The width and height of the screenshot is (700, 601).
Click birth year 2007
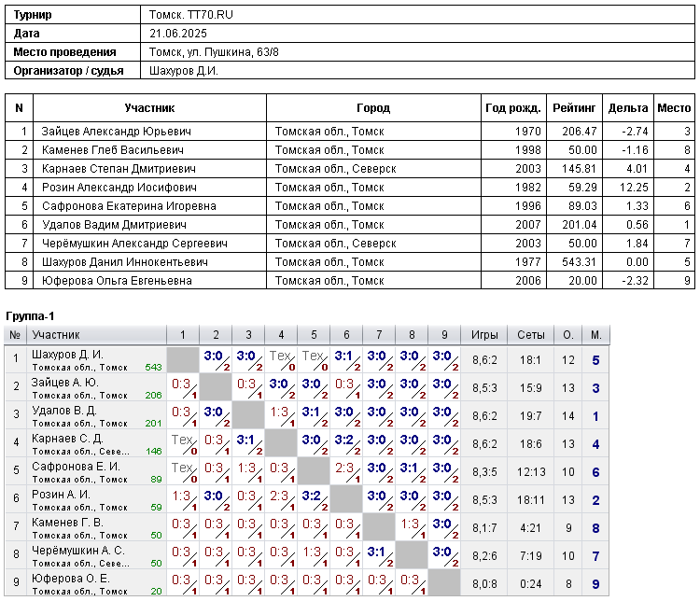528,225
